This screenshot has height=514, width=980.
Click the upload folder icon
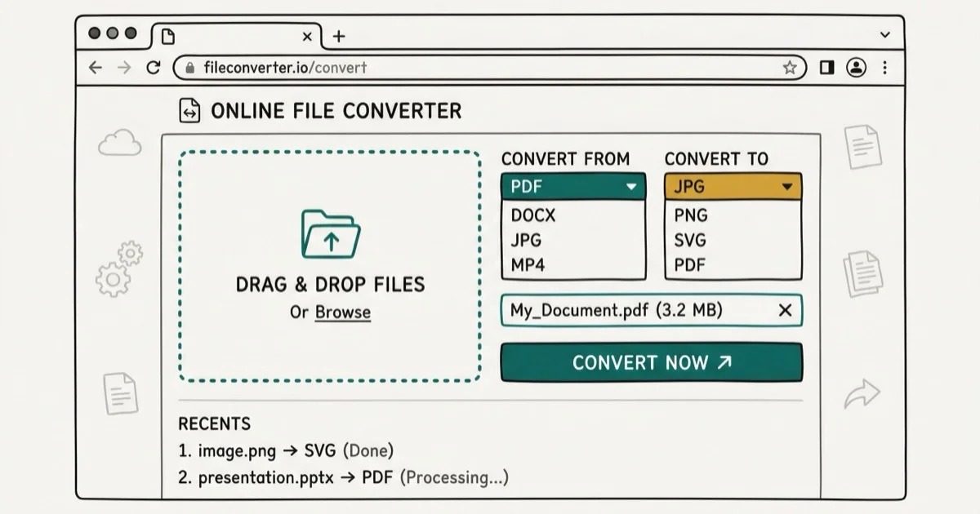pos(330,233)
